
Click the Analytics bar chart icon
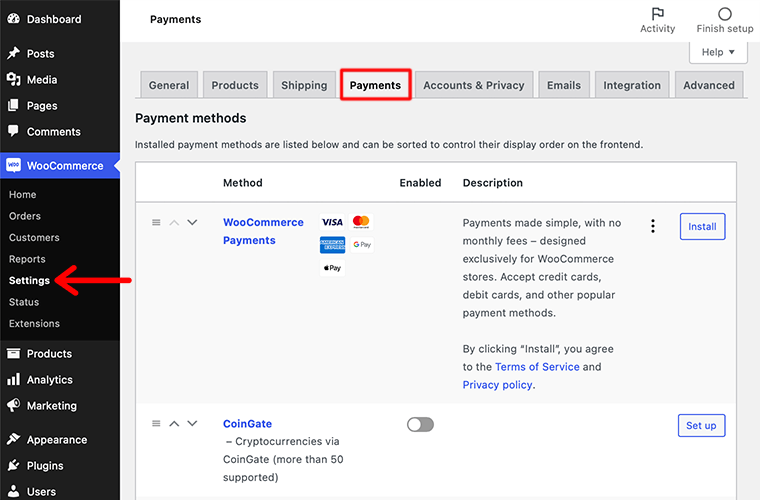pyautogui.click(x=14, y=379)
